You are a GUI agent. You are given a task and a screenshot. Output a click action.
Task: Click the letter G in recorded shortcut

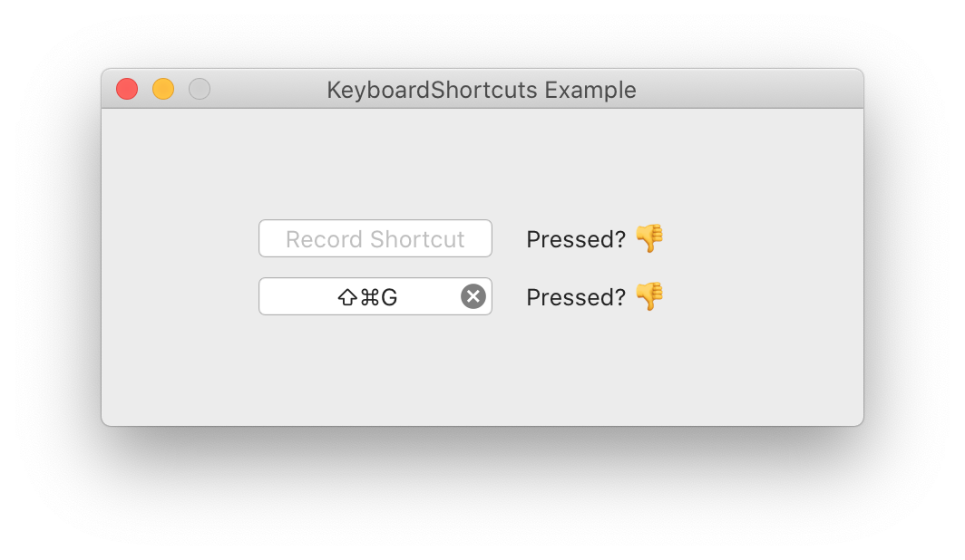389,297
